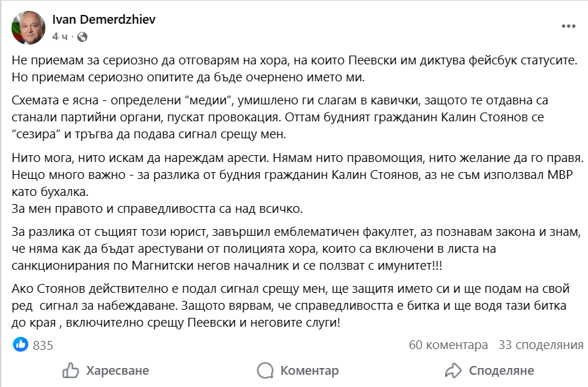This screenshot has width=588, height=387.
Task: Click the thumbs-up icon beside Харесване
Action: 70,371
